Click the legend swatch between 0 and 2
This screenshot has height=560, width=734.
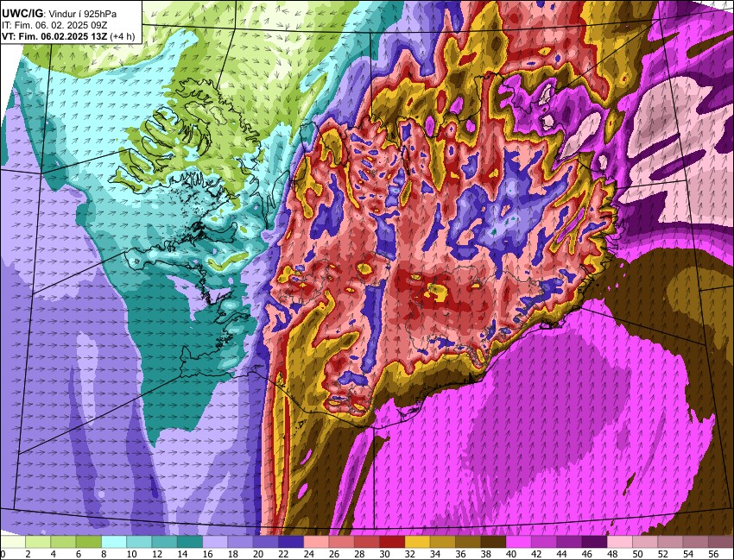tap(13, 542)
